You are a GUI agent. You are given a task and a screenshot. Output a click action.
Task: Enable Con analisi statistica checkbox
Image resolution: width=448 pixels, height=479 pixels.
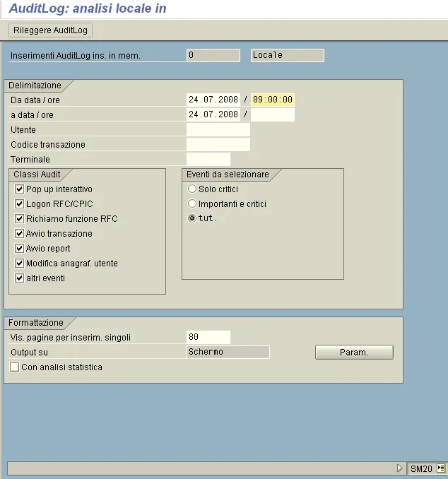tap(15, 367)
